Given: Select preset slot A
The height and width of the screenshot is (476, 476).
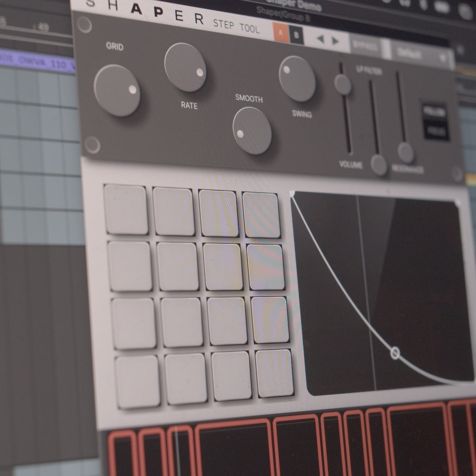Looking at the screenshot, I should (x=281, y=34).
